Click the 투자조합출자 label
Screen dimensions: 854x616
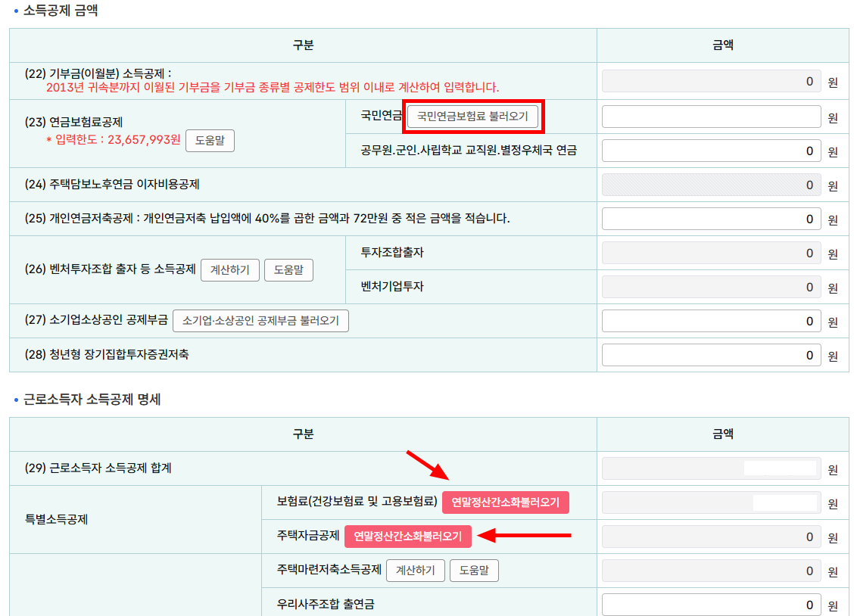(x=392, y=252)
